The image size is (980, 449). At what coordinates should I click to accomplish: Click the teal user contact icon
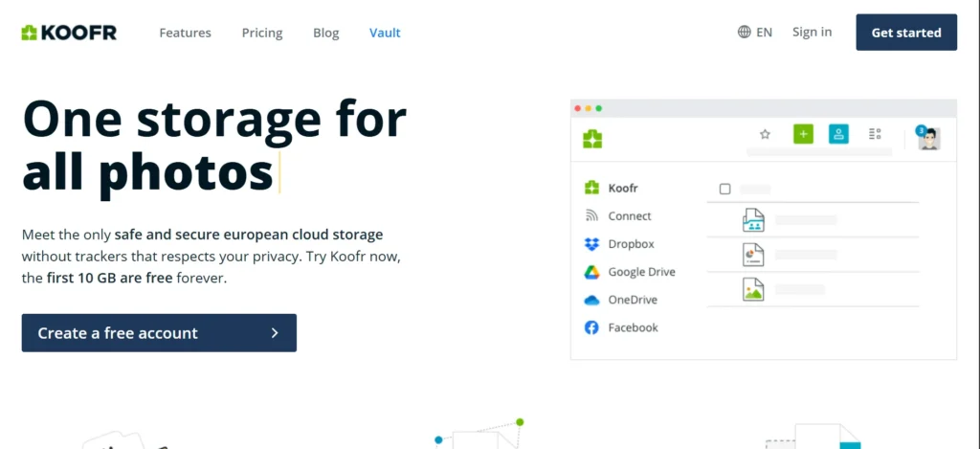pyautogui.click(x=838, y=134)
